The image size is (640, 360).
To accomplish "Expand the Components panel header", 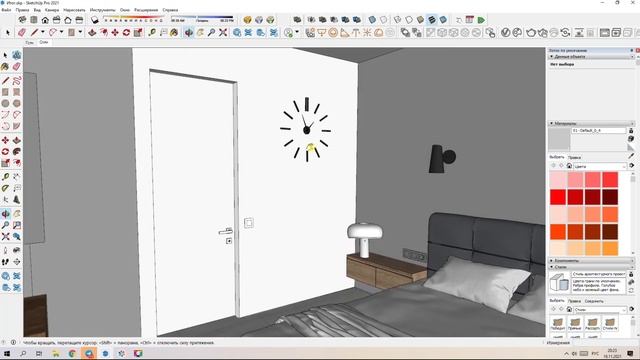I will point(592,260).
